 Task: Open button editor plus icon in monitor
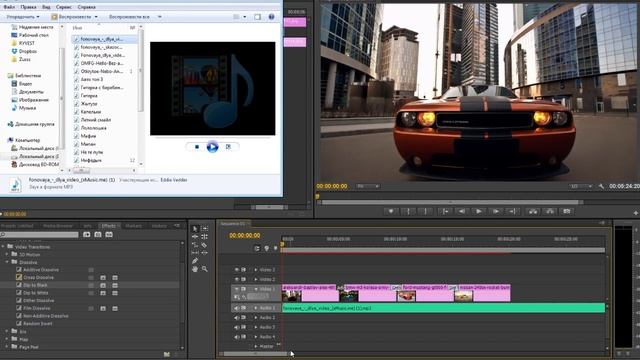[636, 213]
